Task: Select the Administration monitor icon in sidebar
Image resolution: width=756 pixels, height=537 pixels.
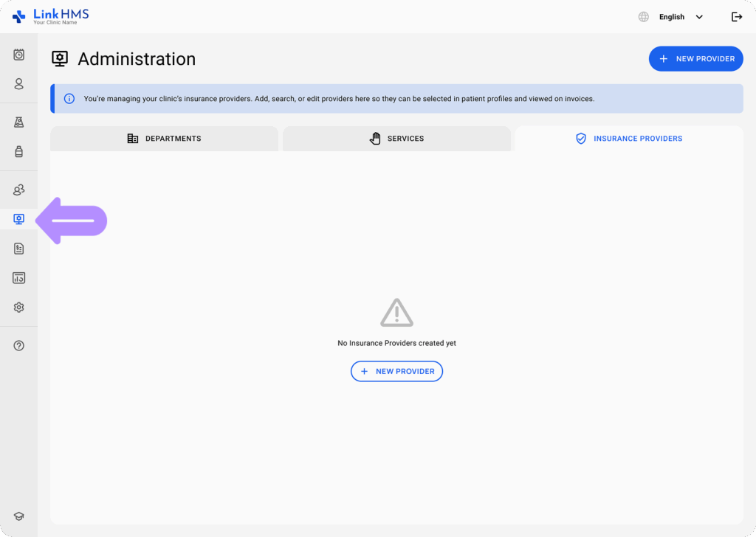Action: (x=19, y=219)
